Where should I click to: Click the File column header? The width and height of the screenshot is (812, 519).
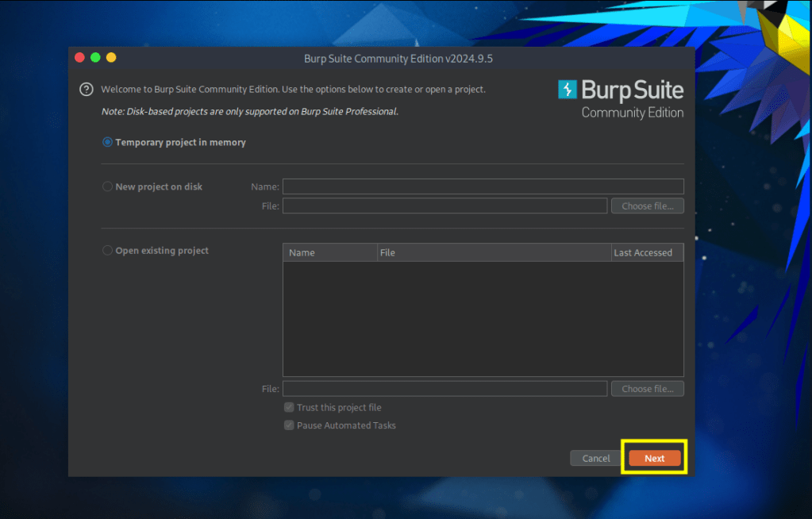494,253
